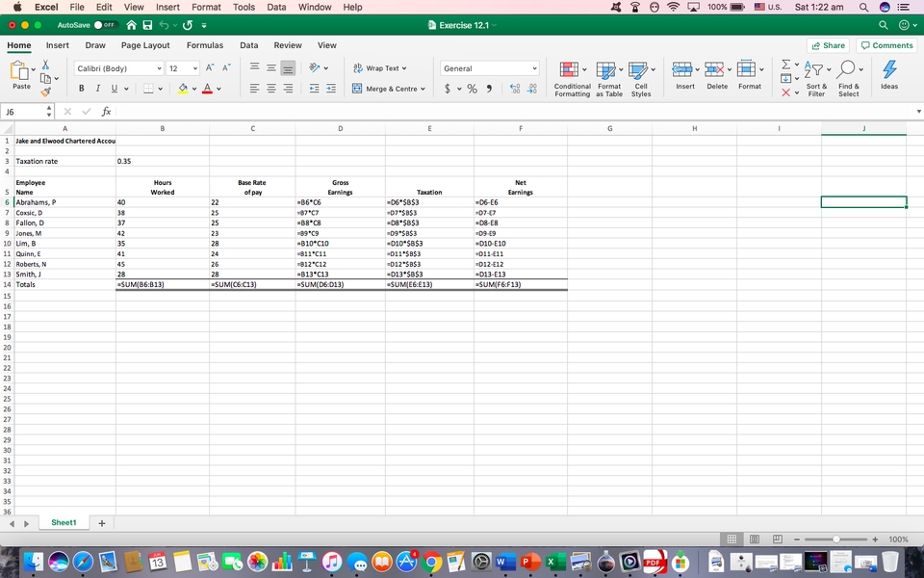
Task: Expand the Merge & Centre dropdown arrow
Action: [x=423, y=89]
